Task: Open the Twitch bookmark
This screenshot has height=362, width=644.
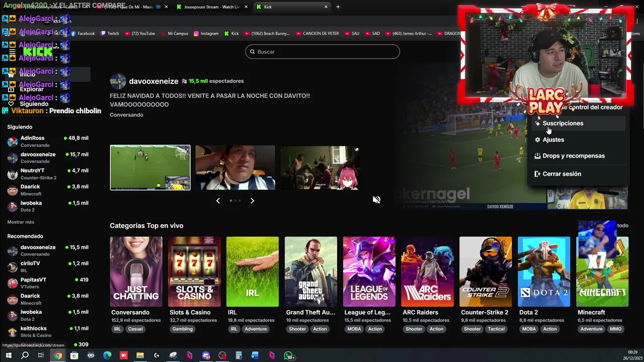Action: click(x=110, y=33)
